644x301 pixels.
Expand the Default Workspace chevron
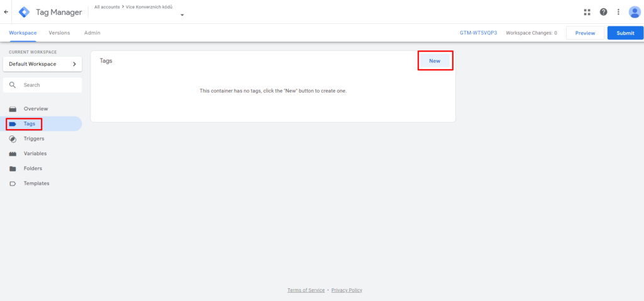(74, 64)
